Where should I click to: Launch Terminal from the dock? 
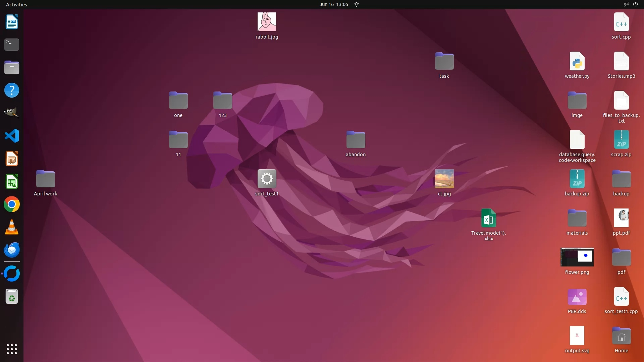(x=12, y=44)
